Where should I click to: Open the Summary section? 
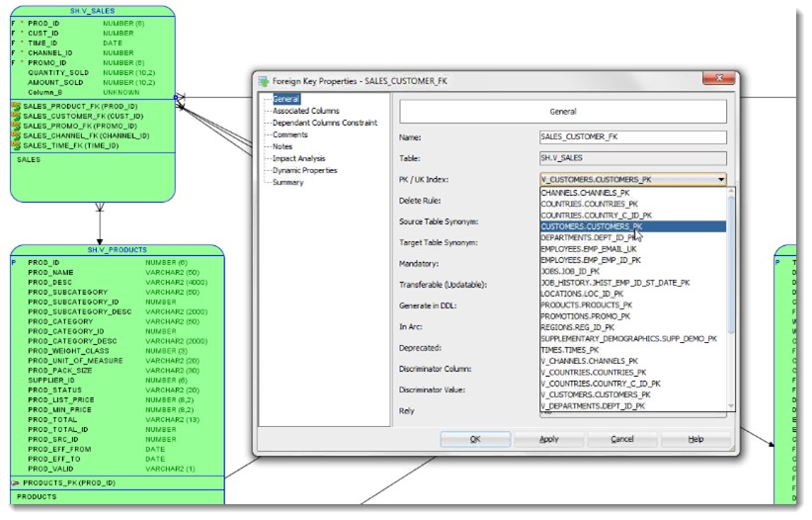click(287, 183)
